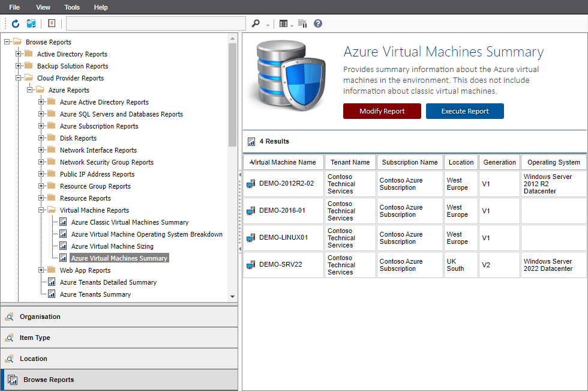Image resolution: width=588 pixels, height=391 pixels.
Task: Click the export report toolbar icon
Action: pyautogui.click(x=302, y=23)
